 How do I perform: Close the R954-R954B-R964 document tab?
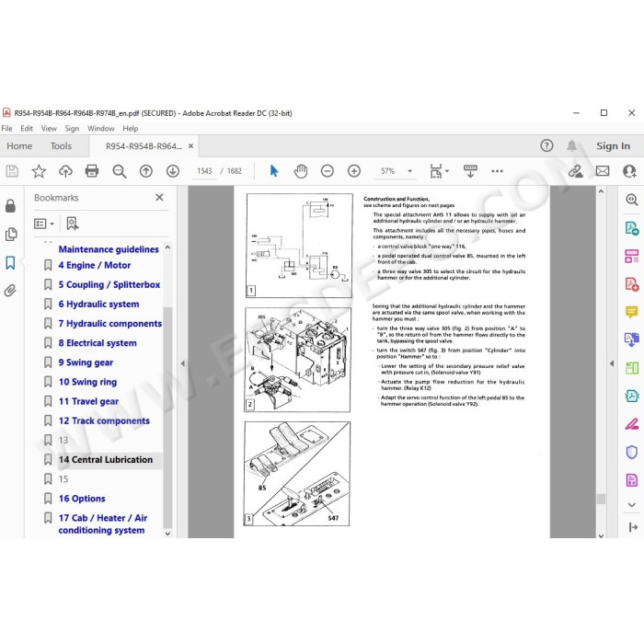click(190, 145)
